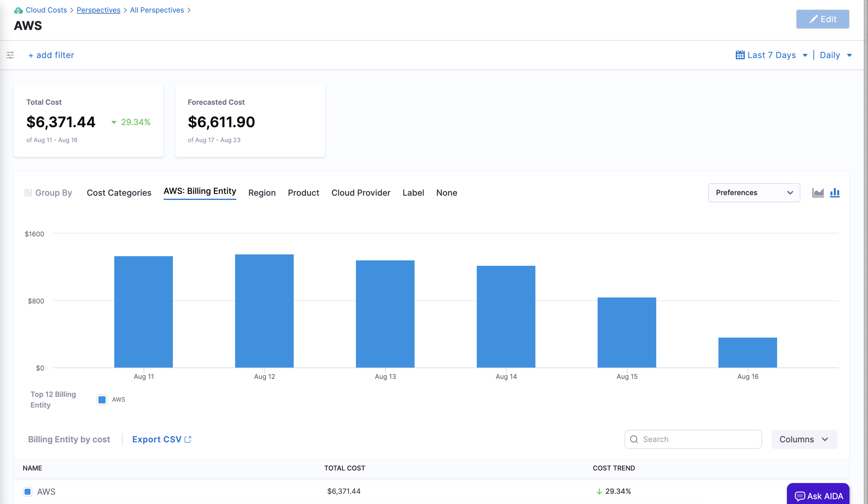Click the AWS name in the table row

(x=46, y=492)
